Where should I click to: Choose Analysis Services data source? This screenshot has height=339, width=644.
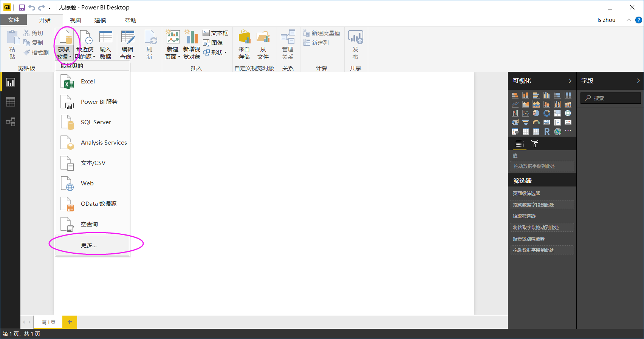coord(93,143)
